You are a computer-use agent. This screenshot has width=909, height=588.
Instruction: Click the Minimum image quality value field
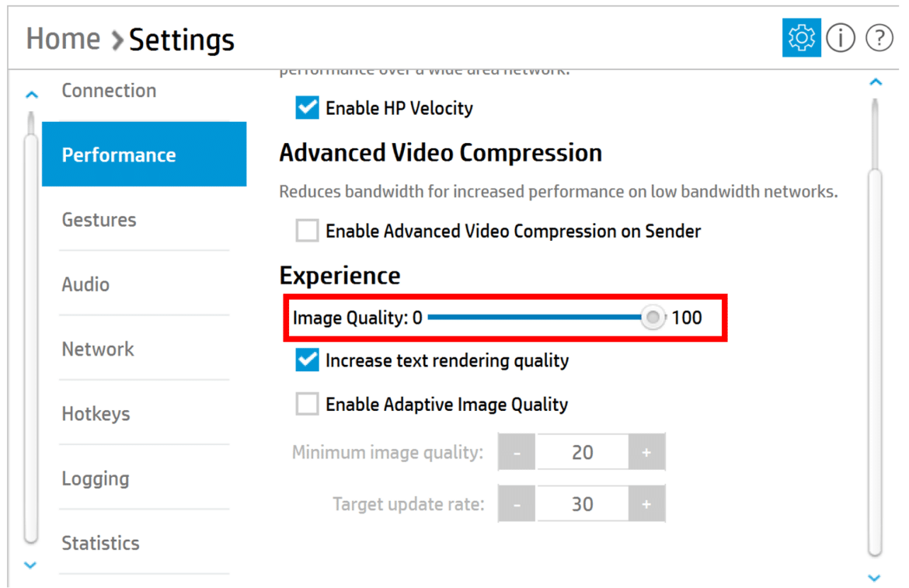click(x=582, y=452)
